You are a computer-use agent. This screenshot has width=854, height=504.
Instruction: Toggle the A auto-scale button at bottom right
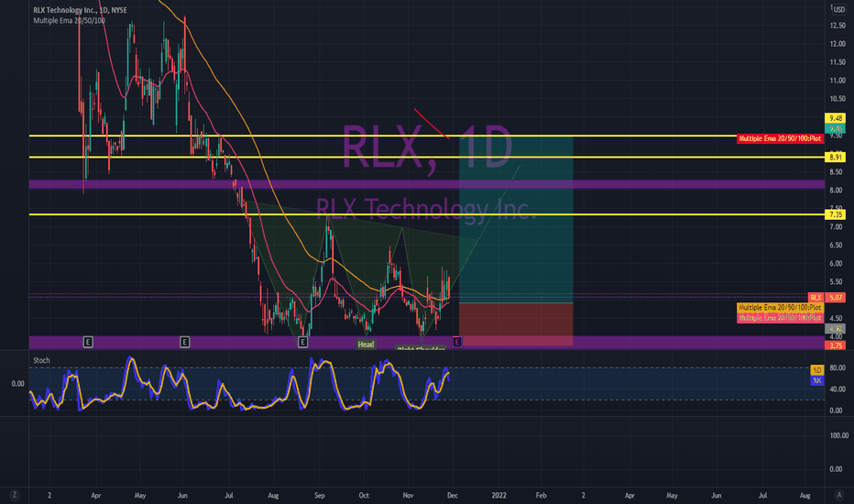pos(838,495)
